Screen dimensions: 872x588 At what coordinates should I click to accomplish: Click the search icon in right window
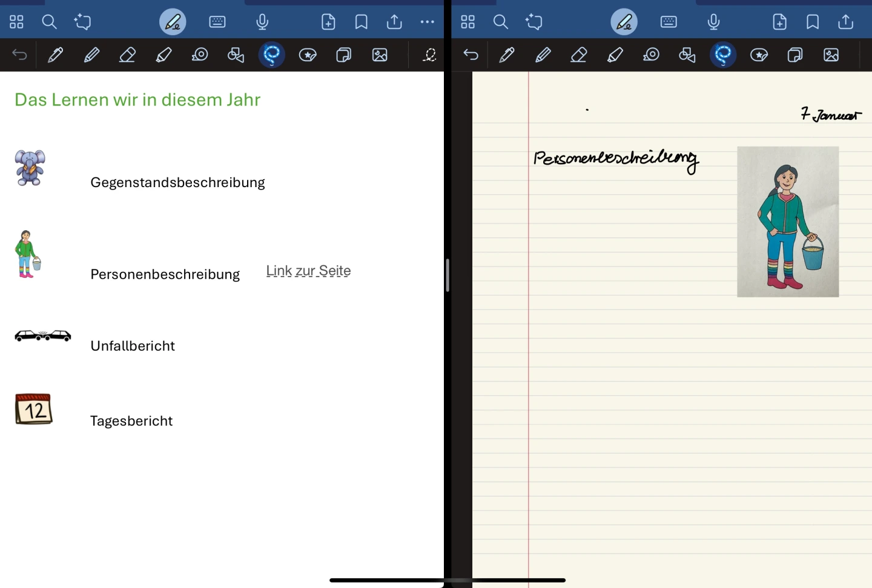500,22
